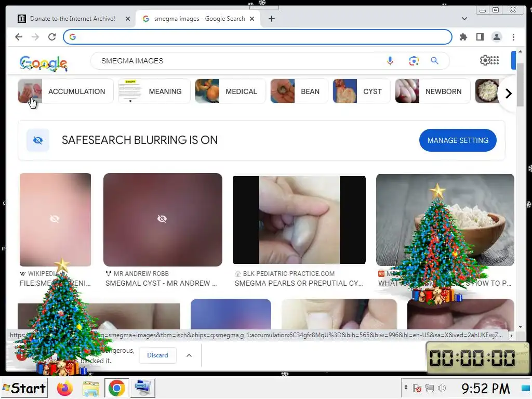Select the MEDICAL filter chip
Screen dimensions: 532x399
[x=230, y=91]
